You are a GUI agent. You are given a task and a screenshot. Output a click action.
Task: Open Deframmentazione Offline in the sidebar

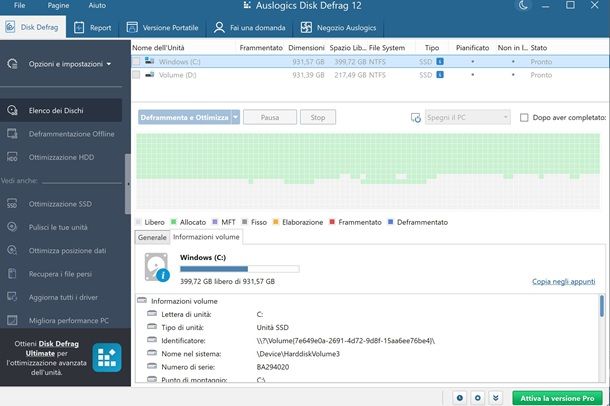pos(71,134)
